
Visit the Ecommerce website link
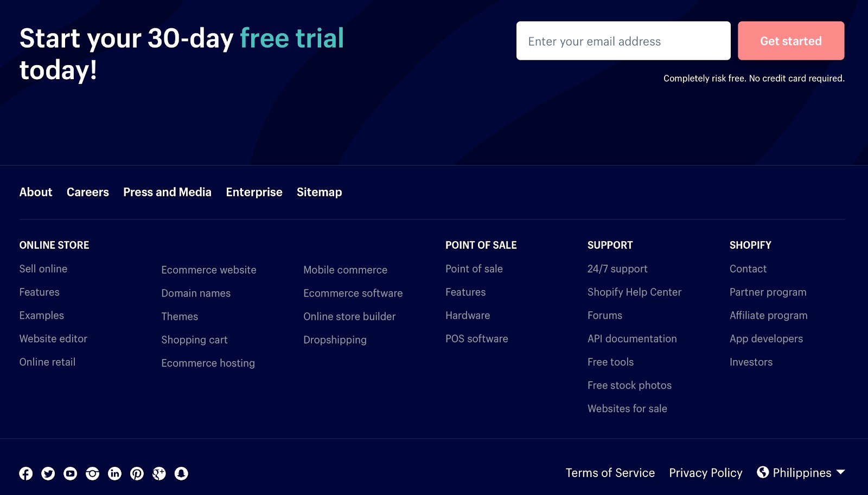pos(209,270)
